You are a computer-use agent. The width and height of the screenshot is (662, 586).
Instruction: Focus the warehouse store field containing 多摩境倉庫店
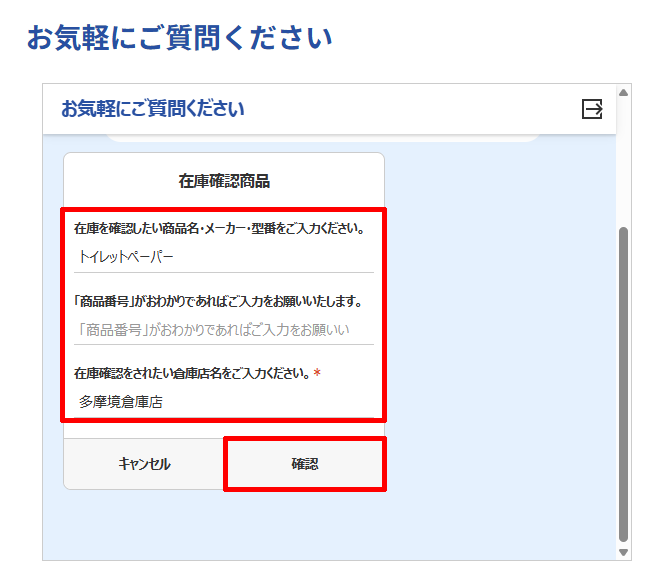pos(224,402)
